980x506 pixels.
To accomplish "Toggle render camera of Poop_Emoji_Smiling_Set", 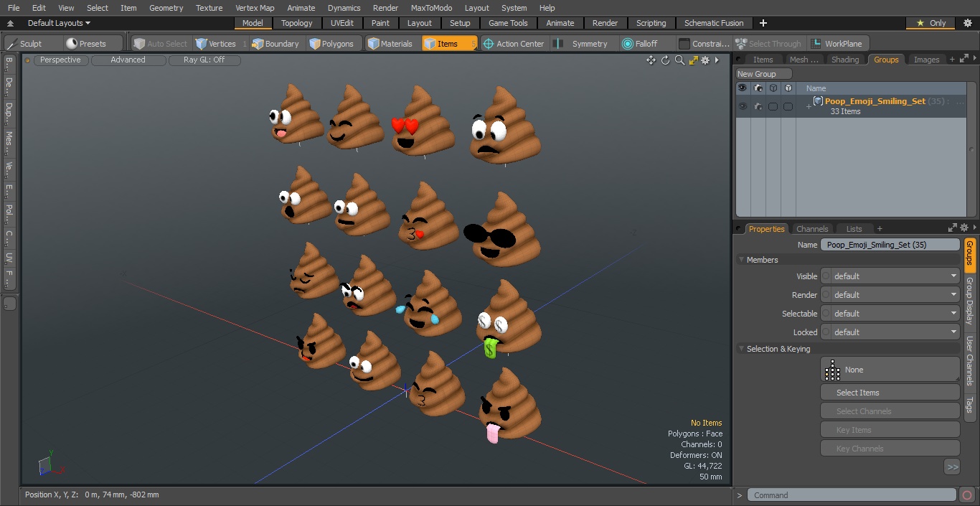I will pos(758,106).
